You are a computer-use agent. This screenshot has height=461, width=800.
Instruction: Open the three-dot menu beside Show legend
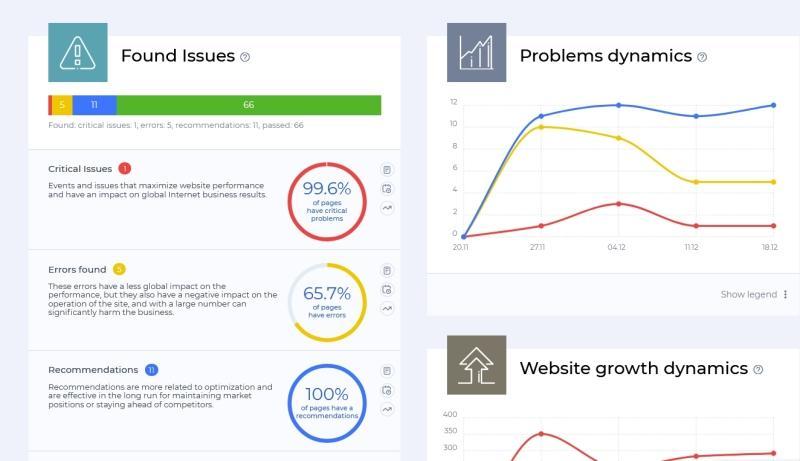[786, 295]
